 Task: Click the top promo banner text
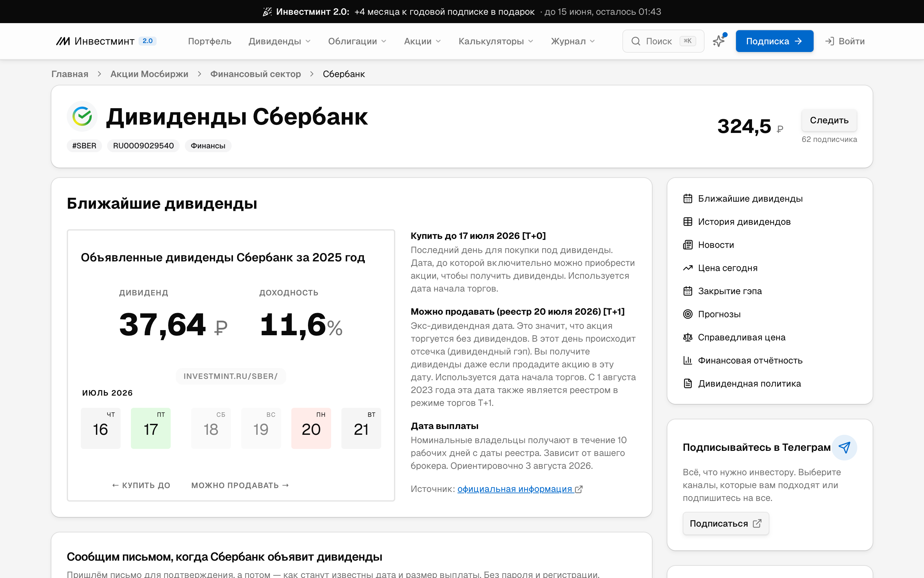click(x=462, y=12)
